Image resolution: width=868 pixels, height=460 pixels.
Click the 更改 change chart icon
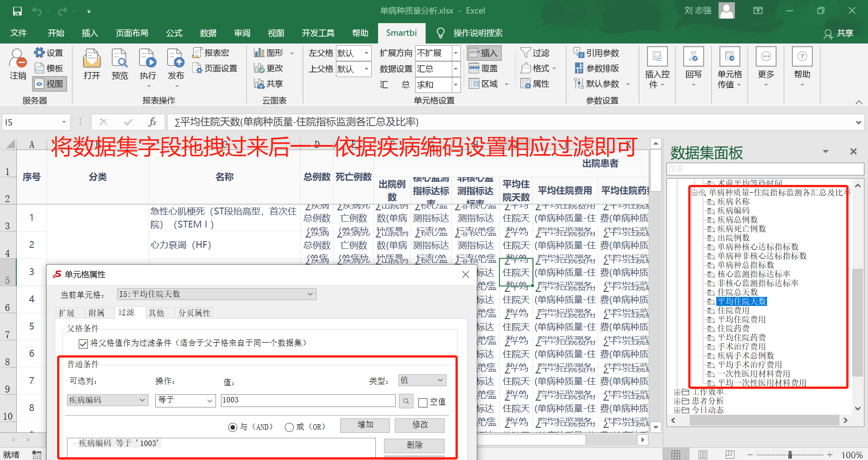[x=269, y=68]
